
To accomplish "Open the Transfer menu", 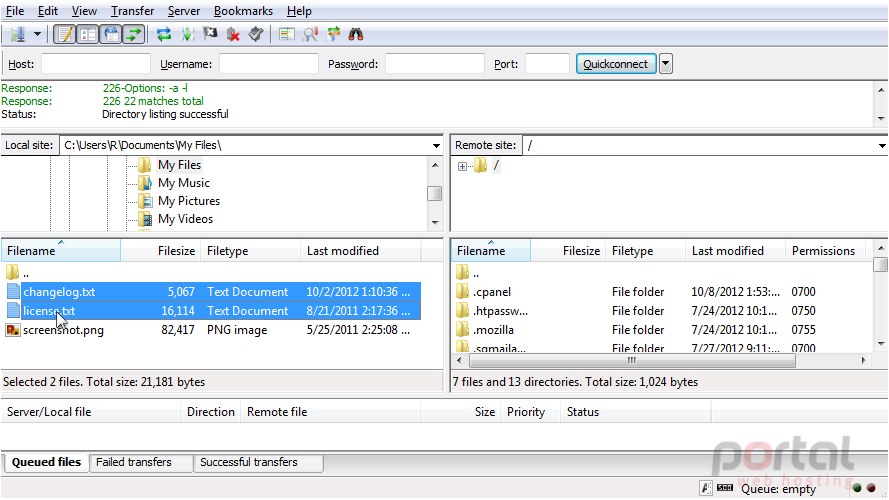I will pos(132,11).
